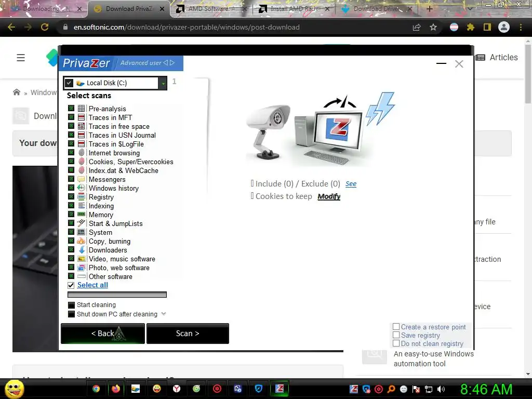Click the Cookies, Super/Evercookies icon

point(81,161)
